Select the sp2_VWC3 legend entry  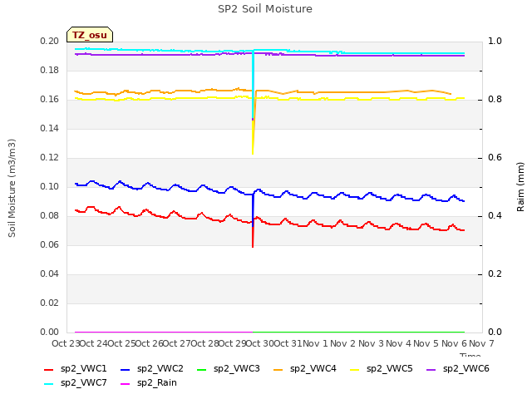click(229, 369)
